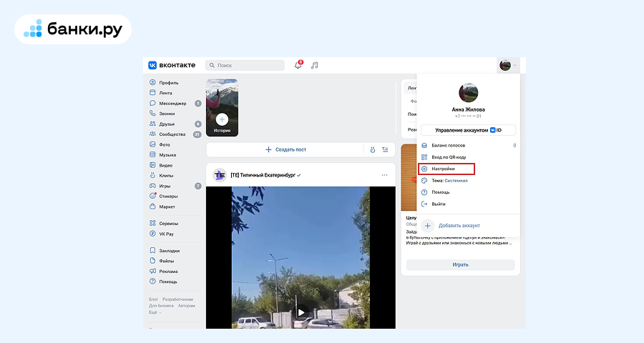Open the music note icon in header
644x343 pixels.
tap(315, 65)
